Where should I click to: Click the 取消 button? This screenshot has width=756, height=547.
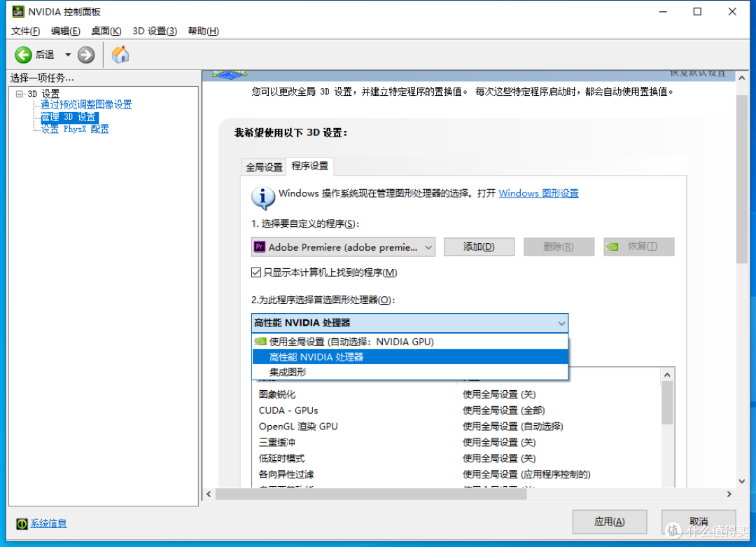click(699, 521)
